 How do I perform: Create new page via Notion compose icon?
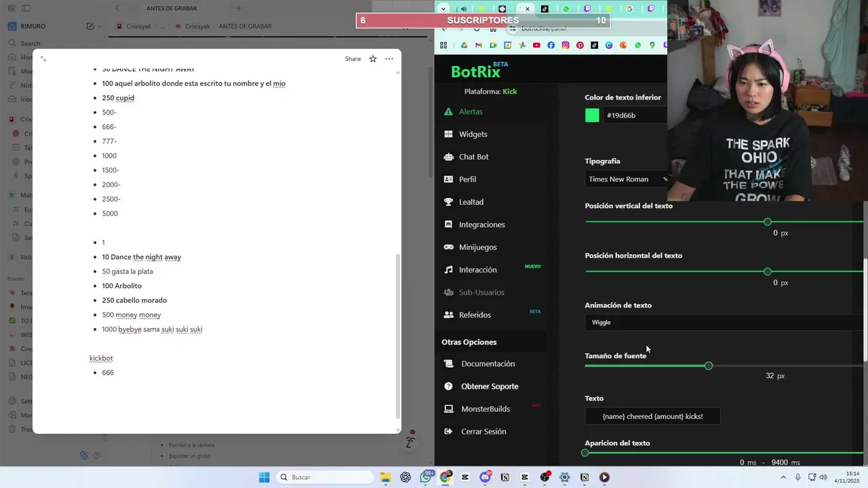pos(90,26)
